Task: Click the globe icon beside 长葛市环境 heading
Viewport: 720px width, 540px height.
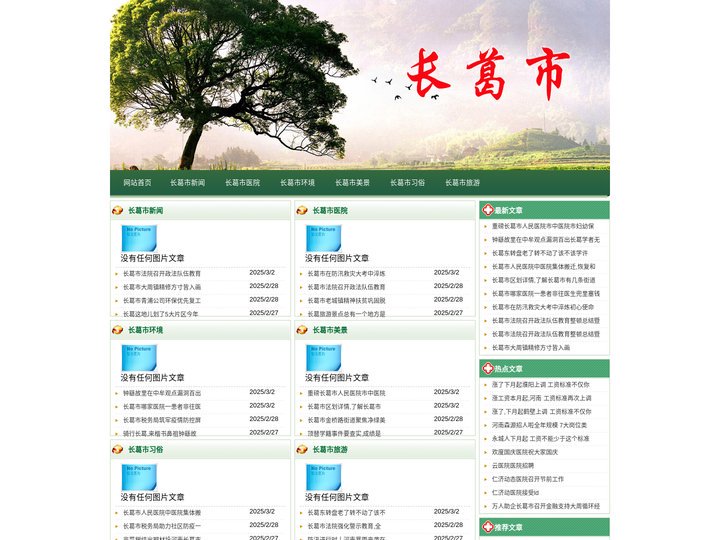Action: pyautogui.click(x=118, y=330)
